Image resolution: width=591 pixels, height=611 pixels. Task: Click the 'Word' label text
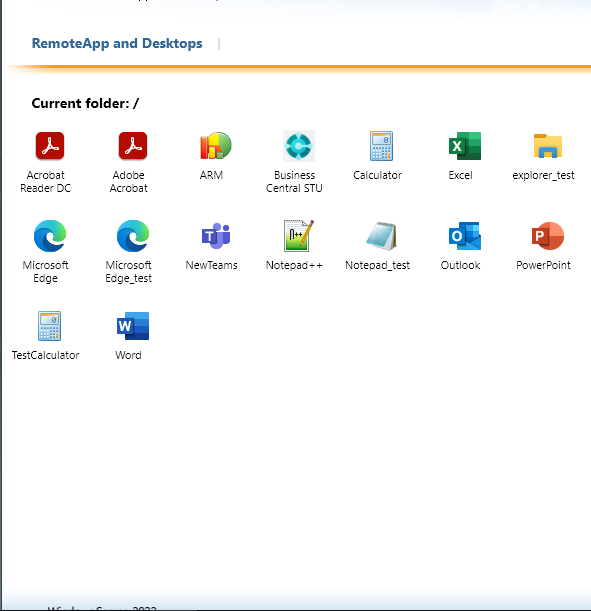[128, 355]
